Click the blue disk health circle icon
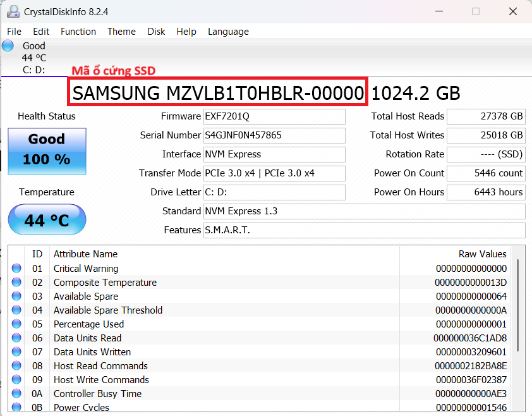The image size is (532, 416). [x=7, y=45]
